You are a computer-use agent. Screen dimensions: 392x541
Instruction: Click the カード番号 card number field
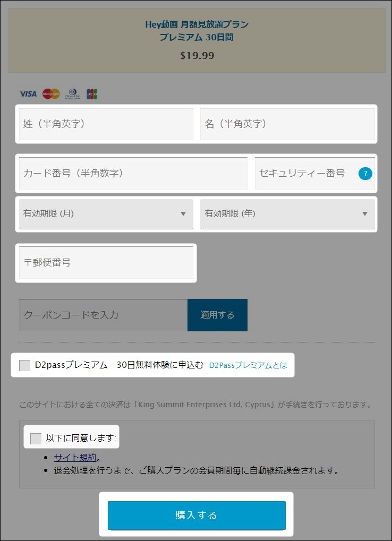[133, 173]
